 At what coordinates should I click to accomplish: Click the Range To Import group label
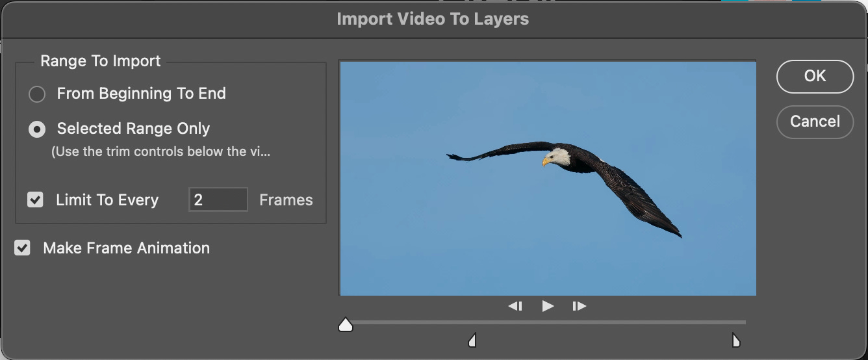[101, 61]
